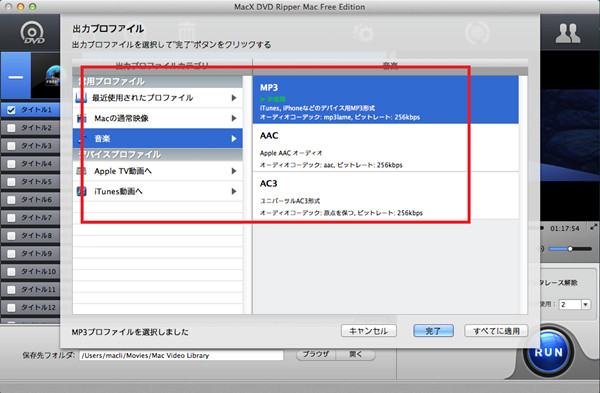The width and height of the screenshot is (600, 393).
Task: Expand the Apple TV動画へ arrow
Action: pos(234,171)
